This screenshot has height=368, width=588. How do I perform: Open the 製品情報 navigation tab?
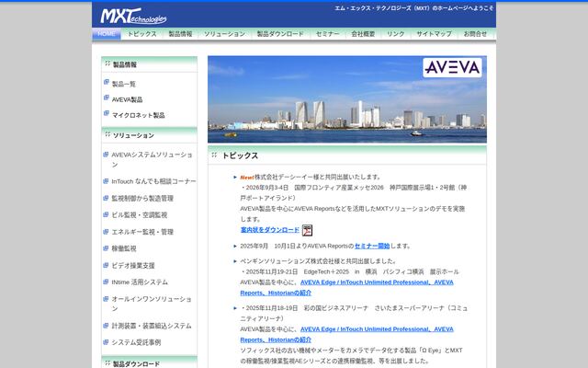click(180, 34)
